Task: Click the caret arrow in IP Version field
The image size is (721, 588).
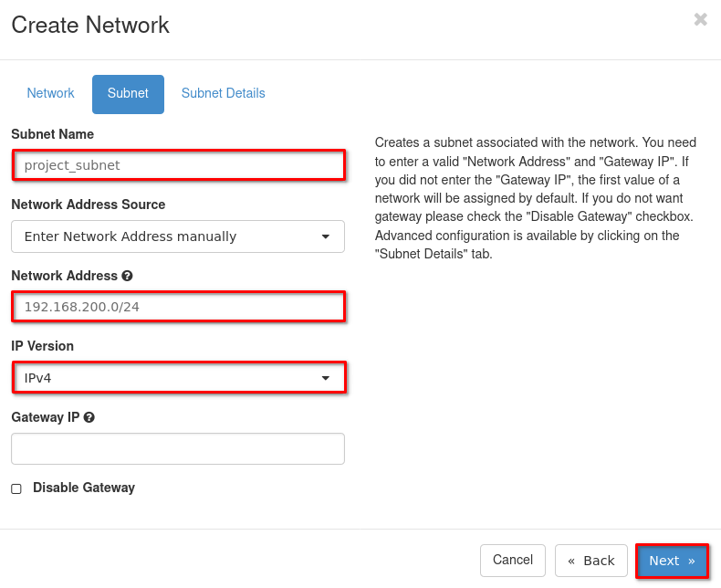Action: click(326, 378)
